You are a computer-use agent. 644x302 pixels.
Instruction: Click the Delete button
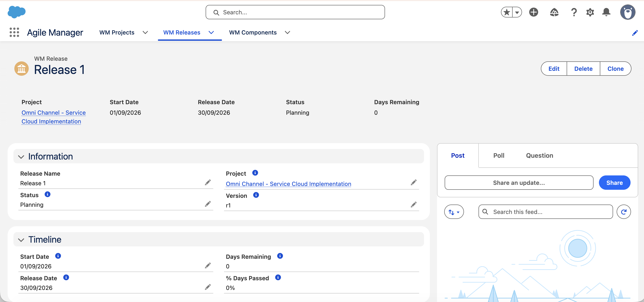[583, 69]
